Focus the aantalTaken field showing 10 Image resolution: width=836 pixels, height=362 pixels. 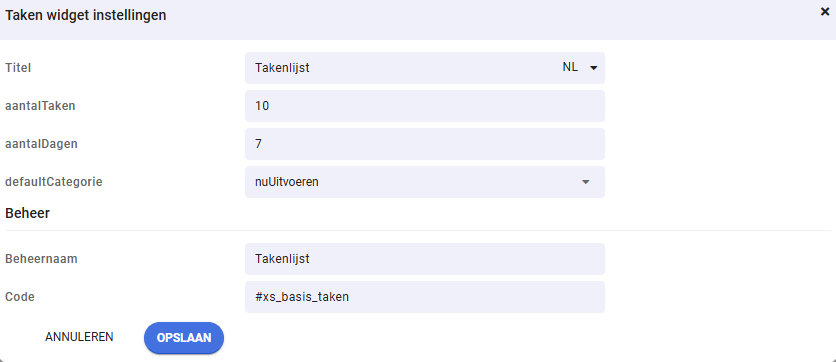tap(425, 106)
